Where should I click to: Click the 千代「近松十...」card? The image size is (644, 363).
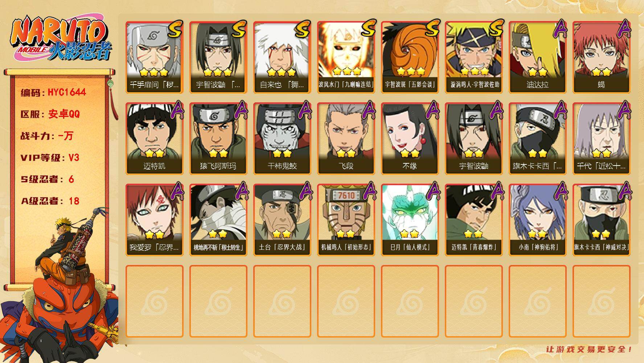point(601,139)
